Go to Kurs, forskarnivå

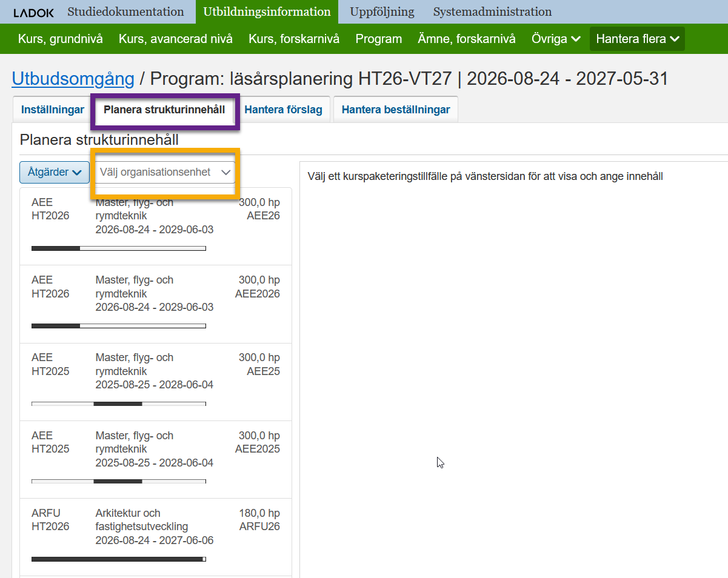(x=294, y=39)
